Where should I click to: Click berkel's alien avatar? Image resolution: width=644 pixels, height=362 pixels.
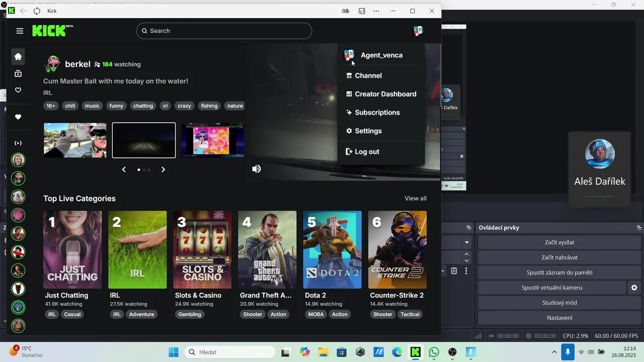52,64
